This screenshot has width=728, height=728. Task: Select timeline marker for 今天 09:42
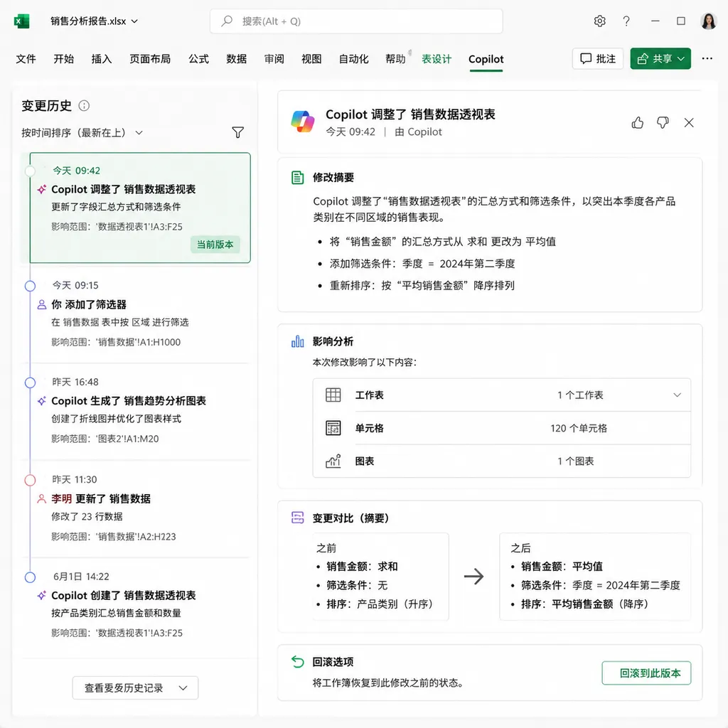pyautogui.click(x=30, y=171)
